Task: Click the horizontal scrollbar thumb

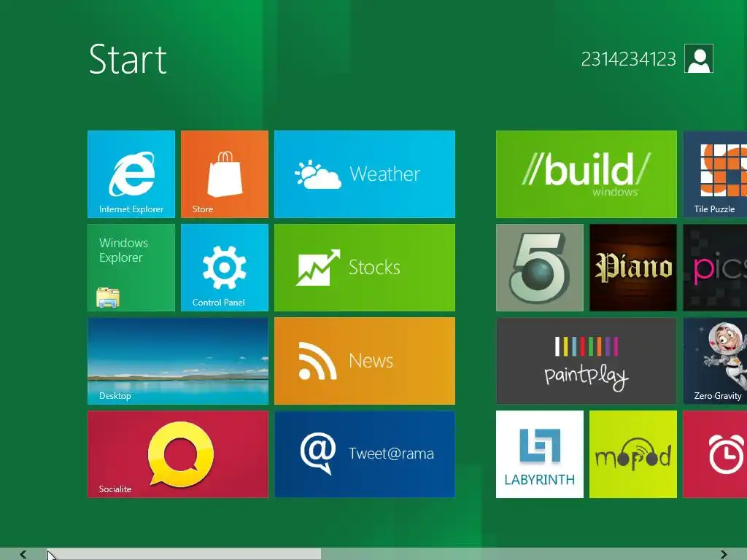Action: pyautogui.click(x=183, y=554)
